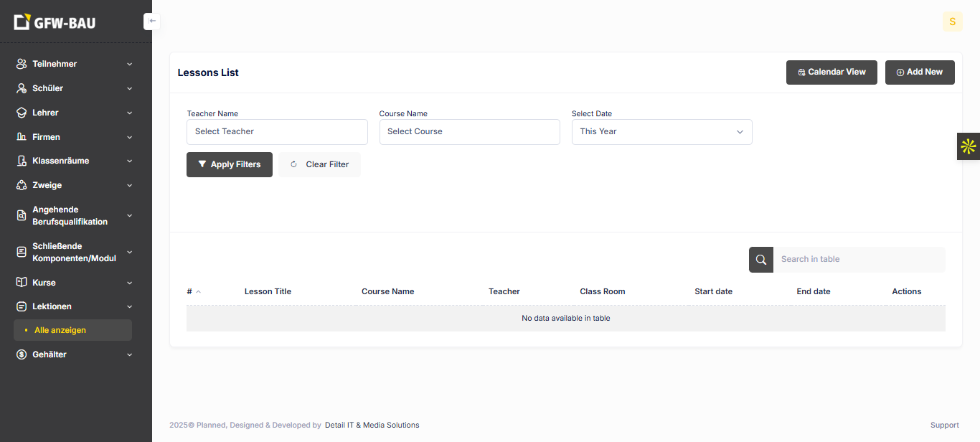Click the Apply Filters button
The height and width of the screenshot is (442, 980).
229,164
